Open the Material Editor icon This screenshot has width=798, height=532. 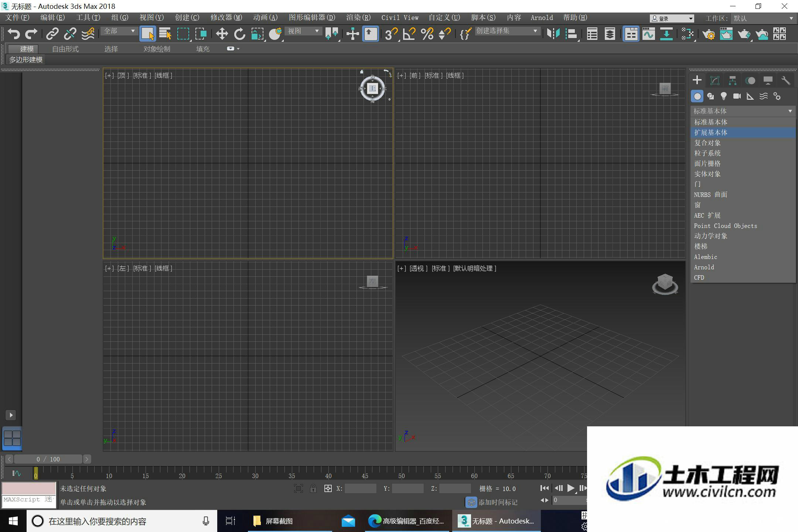[x=687, y=34]
